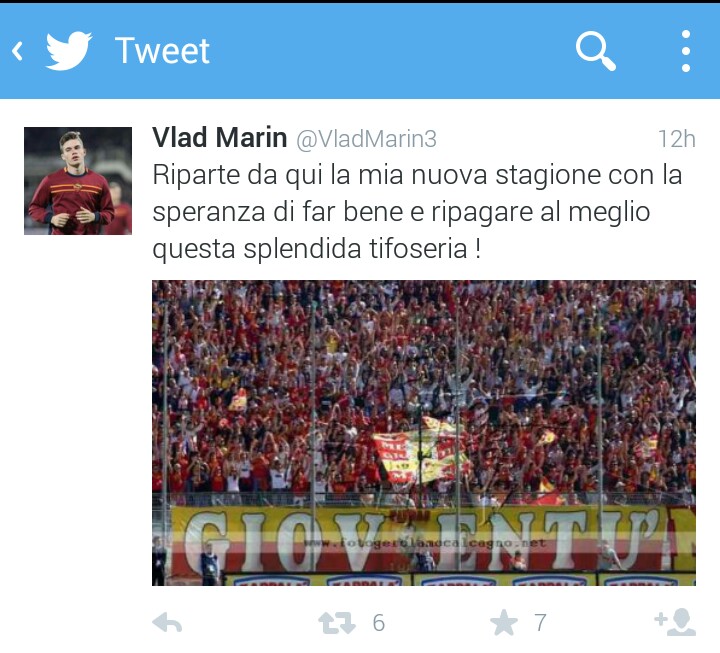Open the @VladMarin3 handle link
The width and height of the screenshot is (720, 653).
click(366, 139)
